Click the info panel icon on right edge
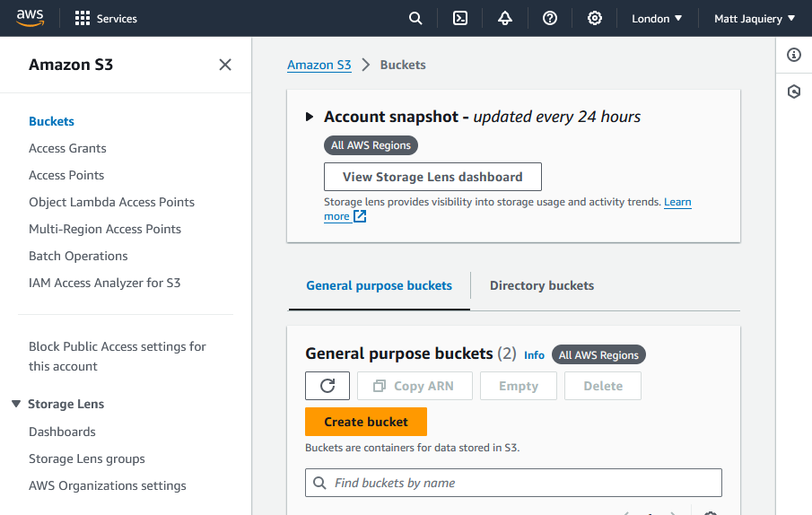 click(x=794, y=56)
